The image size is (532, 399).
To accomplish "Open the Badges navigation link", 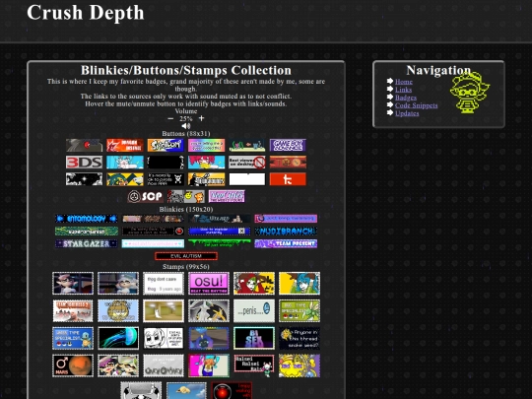I will tap(406, 98).
